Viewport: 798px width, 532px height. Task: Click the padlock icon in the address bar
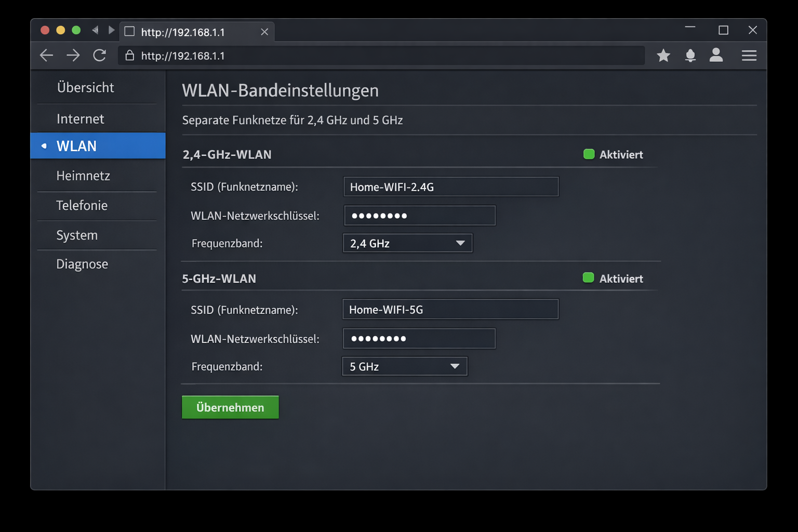click(129, 56)
